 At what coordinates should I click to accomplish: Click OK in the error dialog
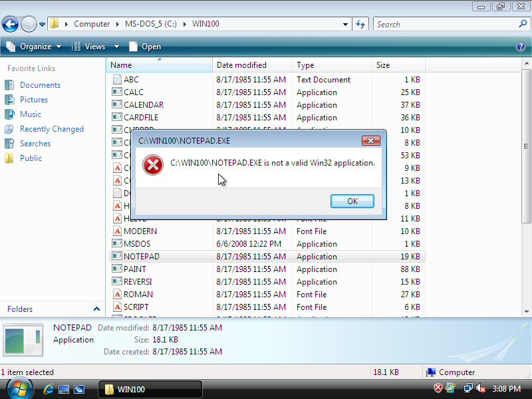[352, 201]
